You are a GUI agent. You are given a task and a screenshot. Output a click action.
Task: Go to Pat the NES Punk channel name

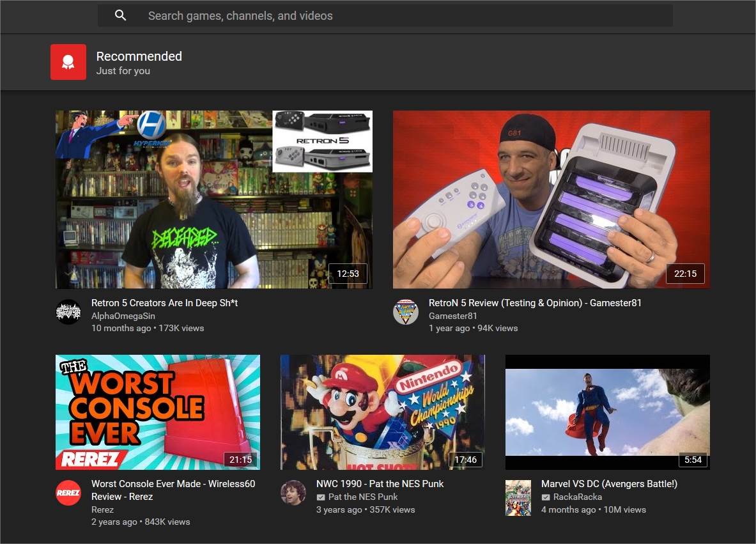coord(363,497)
